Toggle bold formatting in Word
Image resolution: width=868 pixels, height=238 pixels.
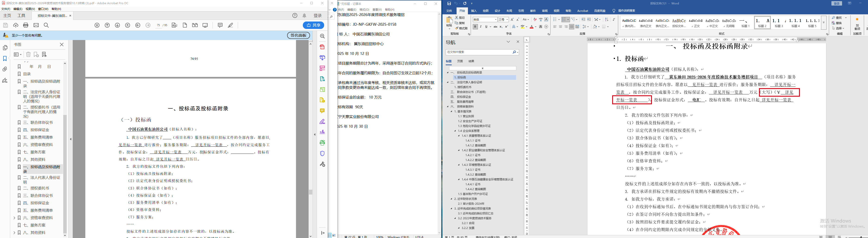[475, 27]
